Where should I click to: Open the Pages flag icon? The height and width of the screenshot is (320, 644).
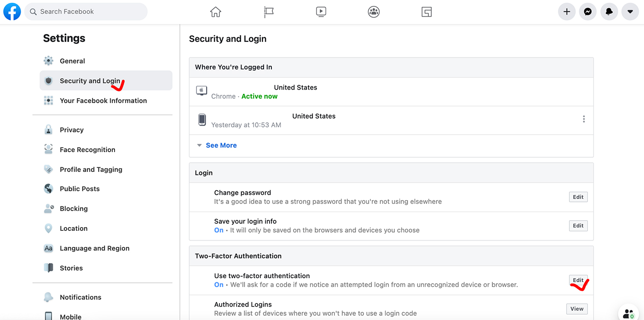tap(269, 12)
